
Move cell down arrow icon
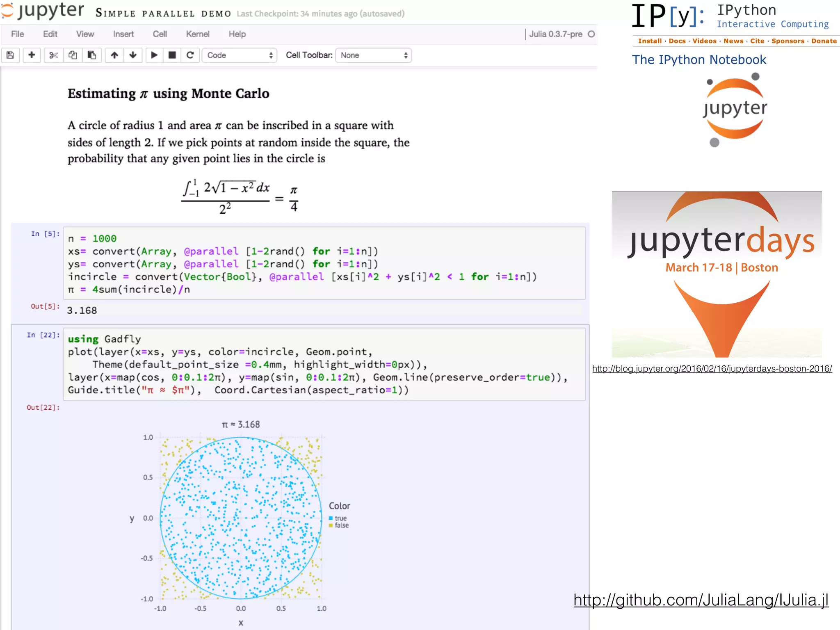[133, 55]
